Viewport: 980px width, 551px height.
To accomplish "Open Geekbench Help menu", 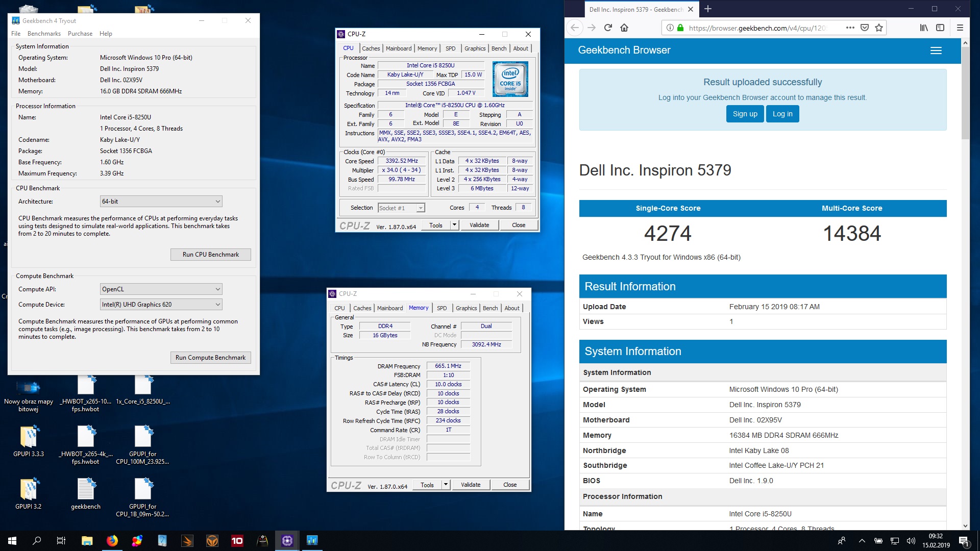I will click(106, 34).
